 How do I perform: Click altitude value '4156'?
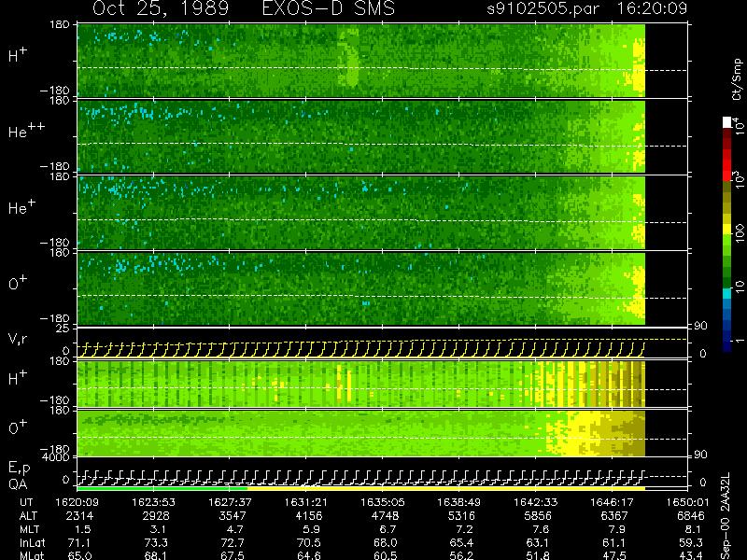pyautogui.click(x=309, y=516)
